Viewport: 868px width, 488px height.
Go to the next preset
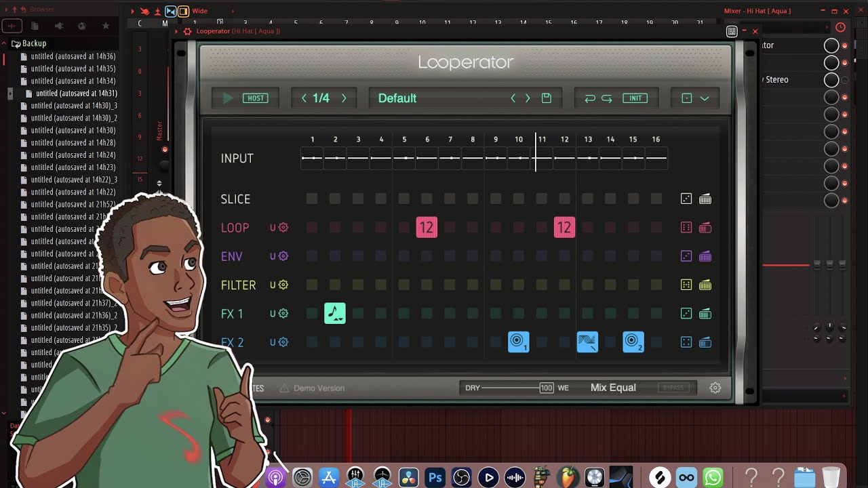528,98
